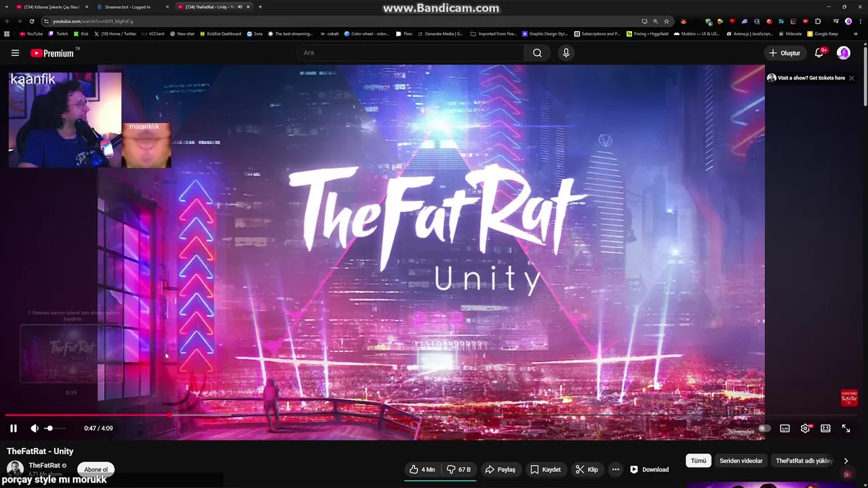The image size is (868, 488).
Task: Open the browser zoom magnifier icon
Action: tap(655, 21)
